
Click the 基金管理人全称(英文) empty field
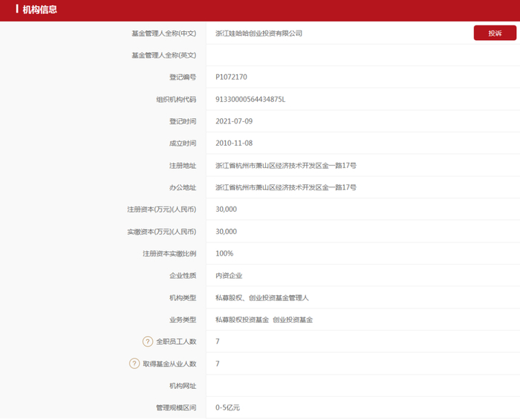(363, 55)
